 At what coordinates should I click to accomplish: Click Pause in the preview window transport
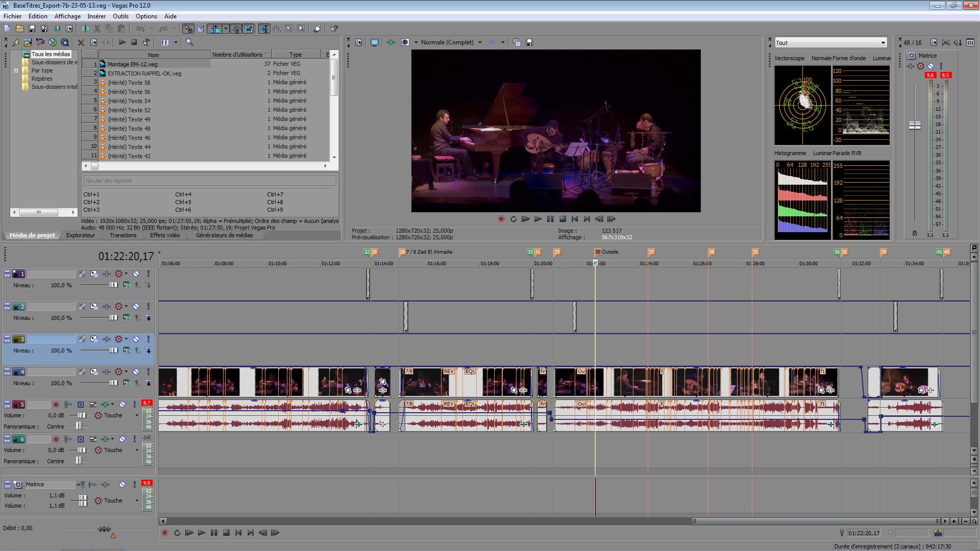550,219
